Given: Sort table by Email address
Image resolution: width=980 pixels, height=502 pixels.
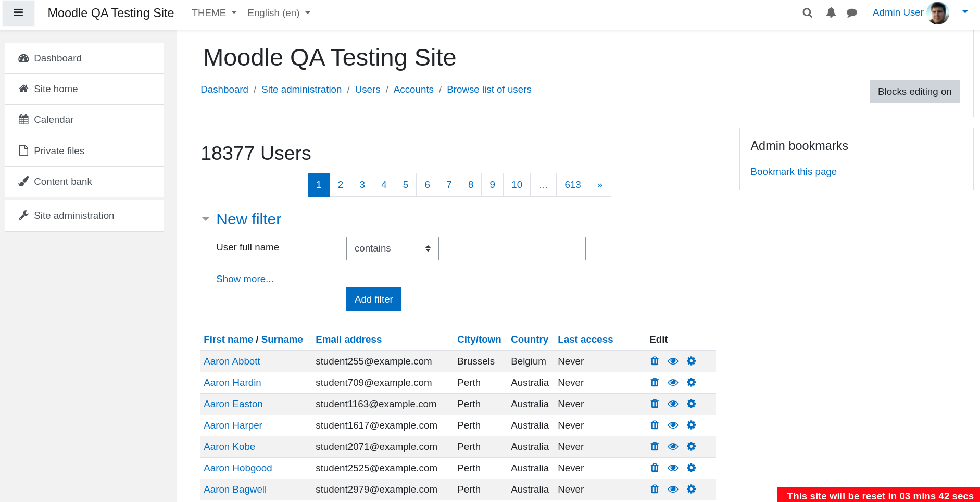Looking at the screenshot, I should pos(348,340).
